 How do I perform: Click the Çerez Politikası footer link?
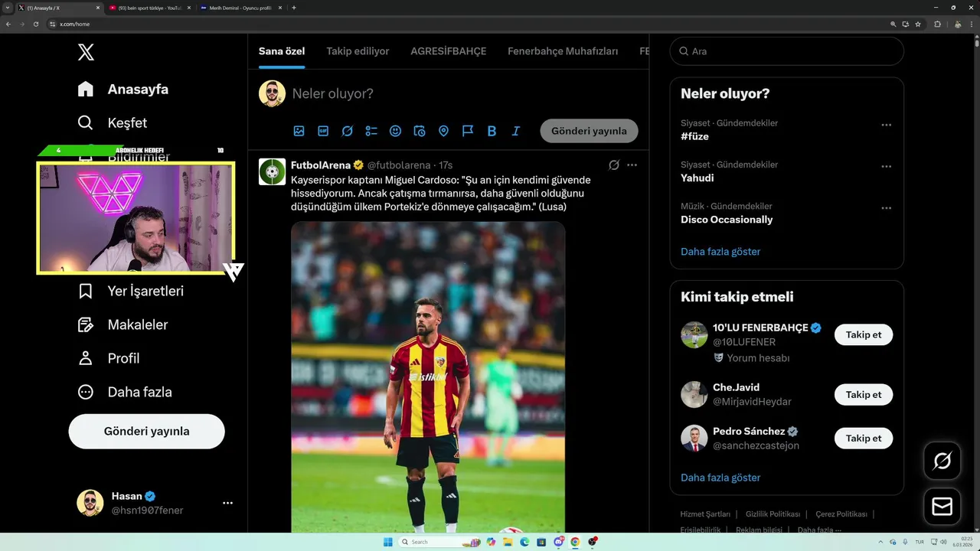point(841,514)
